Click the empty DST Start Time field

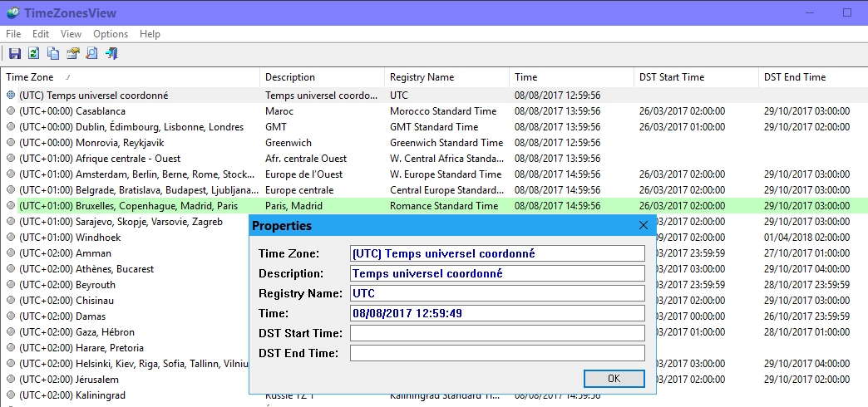point(497,333)
